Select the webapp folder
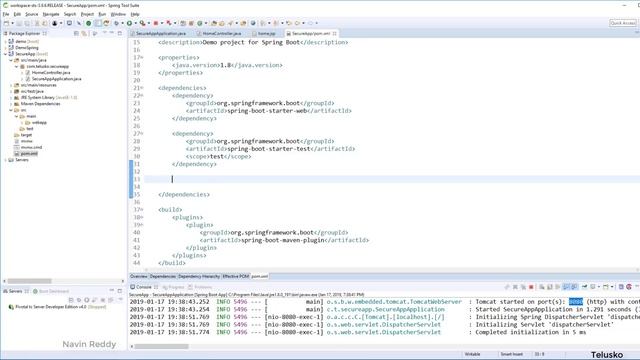The width and height of the screenshot is (640, 360). pyautogui.click(x=39, y=122)
